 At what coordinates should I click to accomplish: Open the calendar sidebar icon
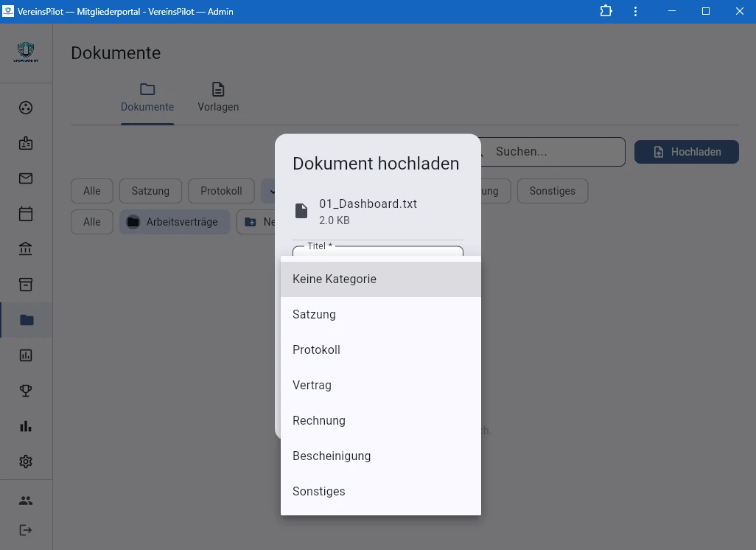click(x=26, y=214)
